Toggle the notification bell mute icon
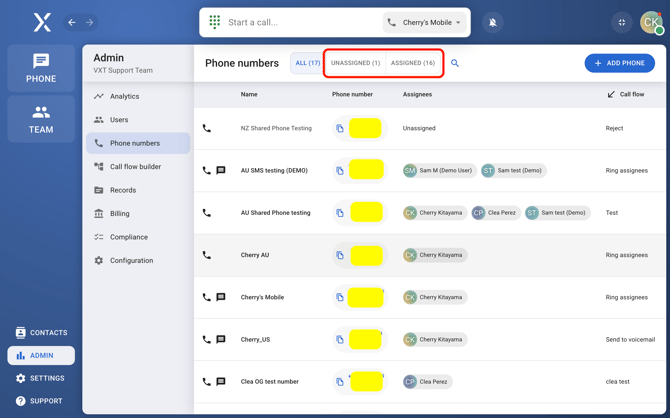 pyautogui.click(x=493, y=22)
